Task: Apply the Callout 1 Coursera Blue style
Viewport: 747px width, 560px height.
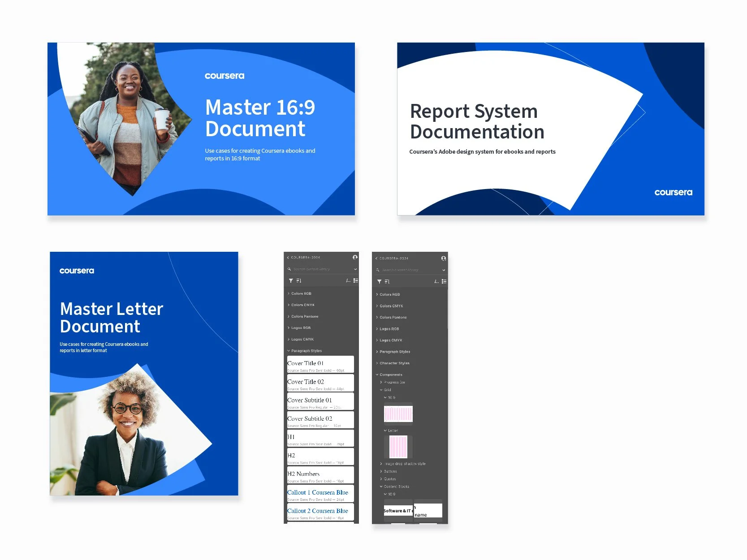Action: tap(320, 494)
